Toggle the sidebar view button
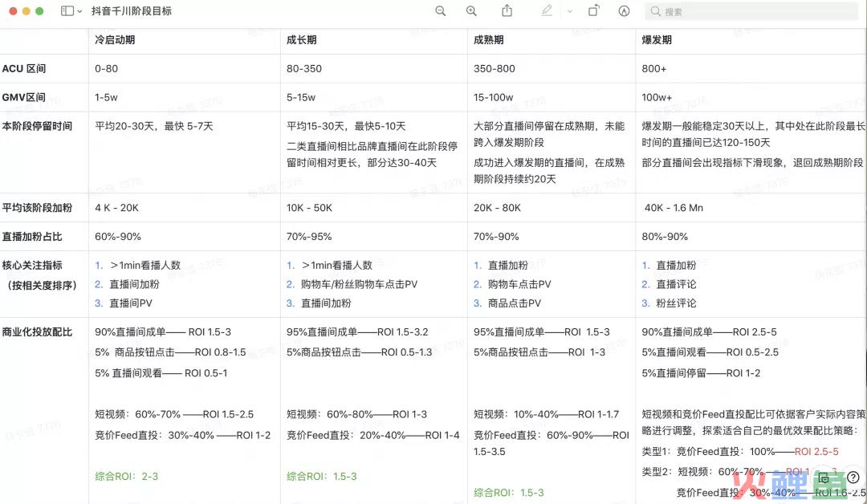Screen dimensions: 867x504 tap(67, 11)
